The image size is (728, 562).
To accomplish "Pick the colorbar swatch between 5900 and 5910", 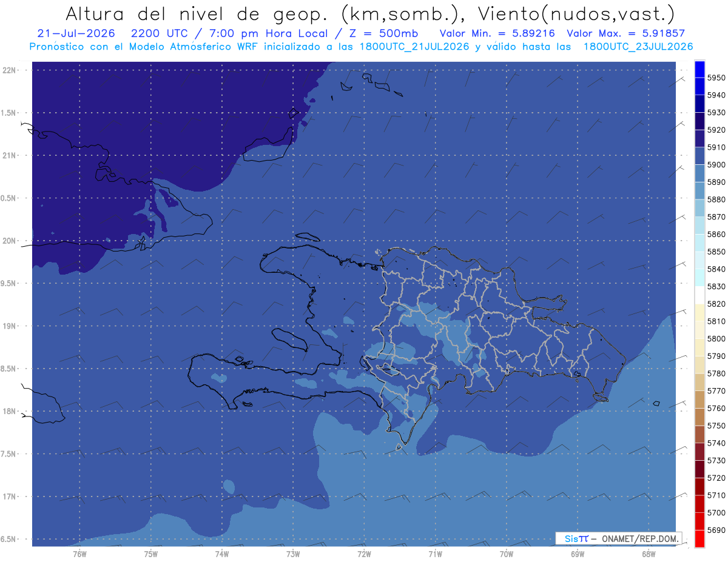I will click(x=699, y=156).
